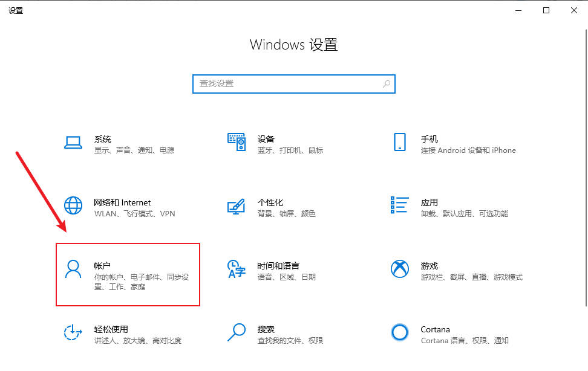This screenshot has width=588, height=371.
Task: Click the 搜索 title text
Action: (266, 329)
